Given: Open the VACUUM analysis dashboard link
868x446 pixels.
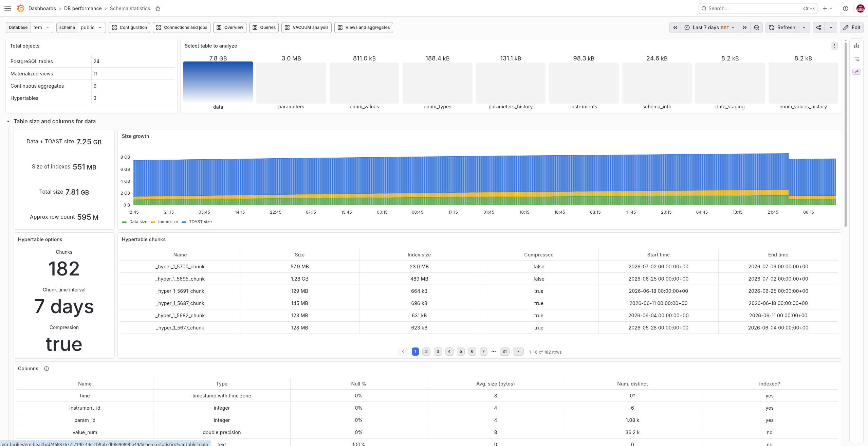Looking at the screenshot, I should click(307, 28).
